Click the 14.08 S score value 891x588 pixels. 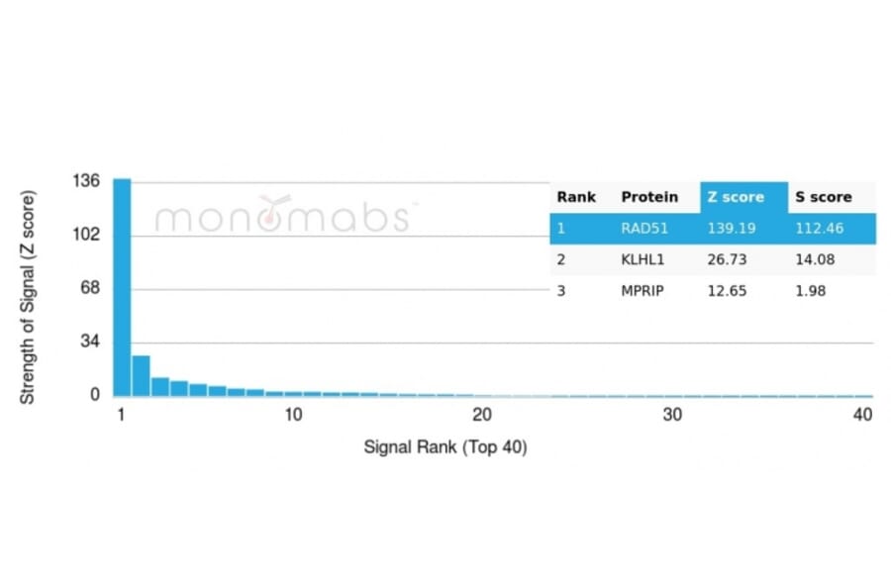(x=815, y=259)
